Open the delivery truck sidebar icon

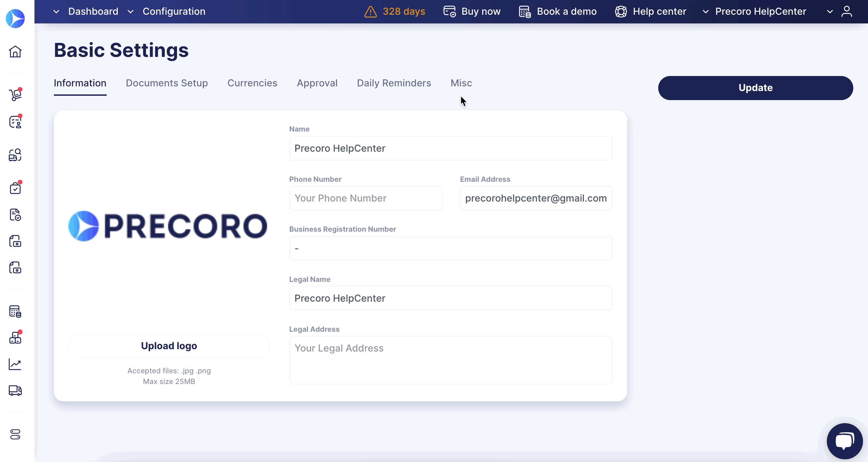coord(15,390)
